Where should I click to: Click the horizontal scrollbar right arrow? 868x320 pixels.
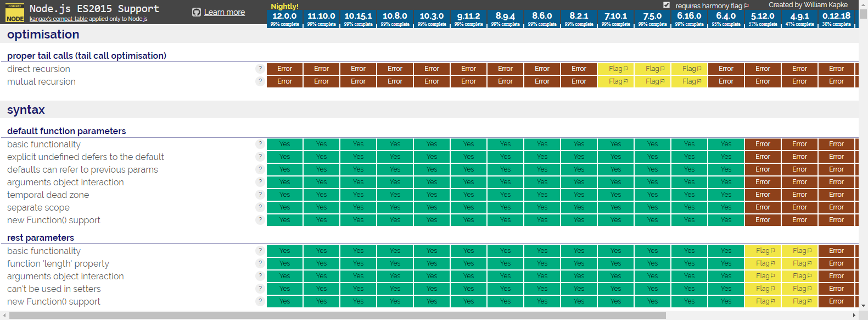tap(854, 316)
